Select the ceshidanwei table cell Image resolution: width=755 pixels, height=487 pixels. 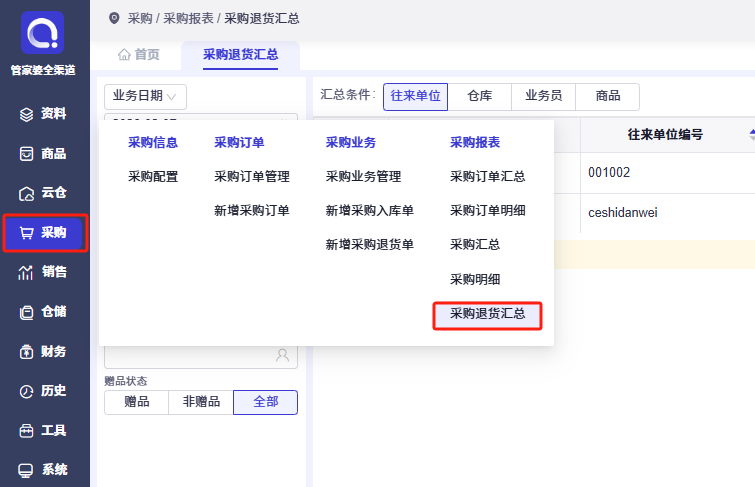pos(668,213)
